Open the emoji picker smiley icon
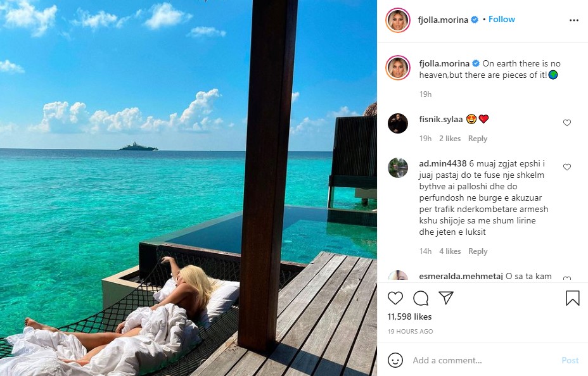The width and height of the screenshot is (588, 376). pos(395,360)
